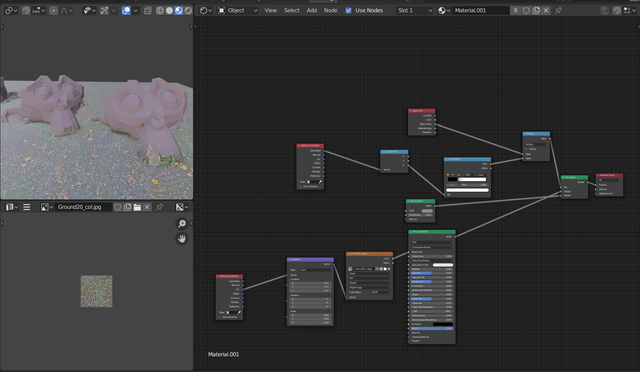Screen dimensions: 640x372
Task: Click the material user count 8 button
Action: point(516,11)
